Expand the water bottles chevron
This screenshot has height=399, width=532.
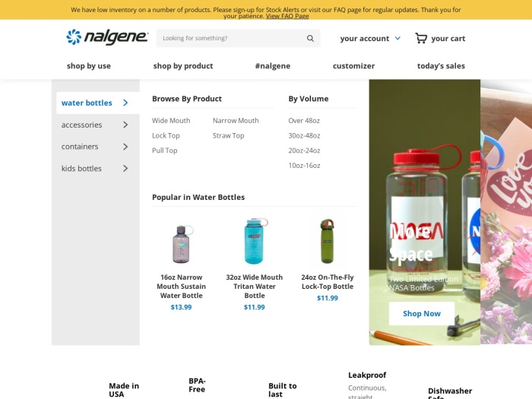[x=125, y=103]
